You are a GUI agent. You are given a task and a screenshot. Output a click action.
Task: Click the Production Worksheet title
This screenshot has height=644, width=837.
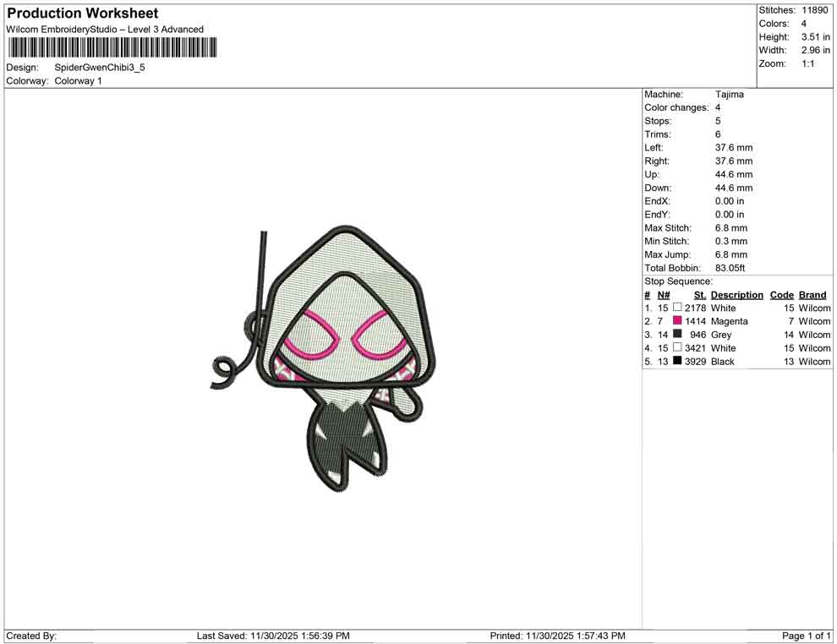[81, 14]
